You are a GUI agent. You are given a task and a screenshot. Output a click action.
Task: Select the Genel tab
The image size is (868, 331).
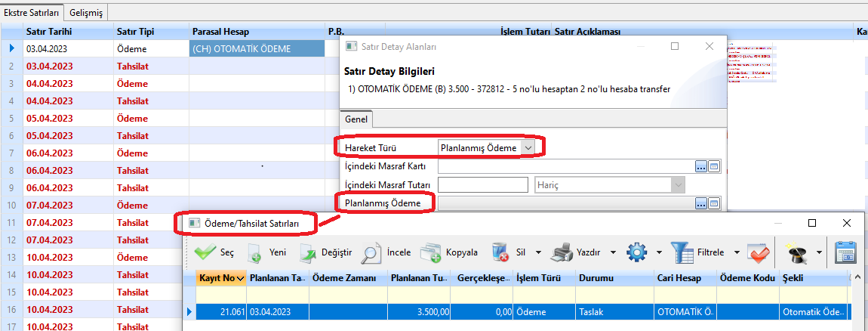[x=356, y=119]
